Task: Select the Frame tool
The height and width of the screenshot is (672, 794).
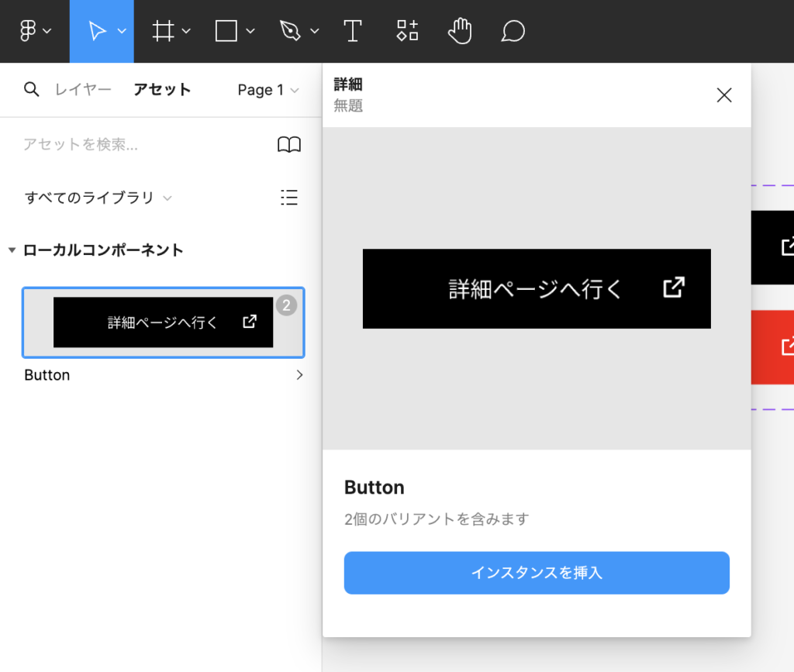Action: (163, 31)
